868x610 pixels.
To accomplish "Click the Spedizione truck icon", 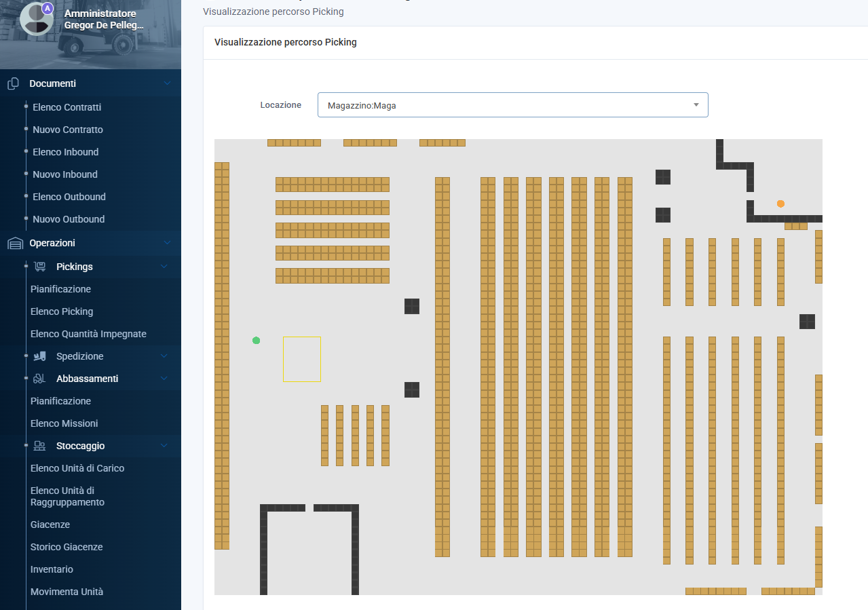I will tap(40, 356).
